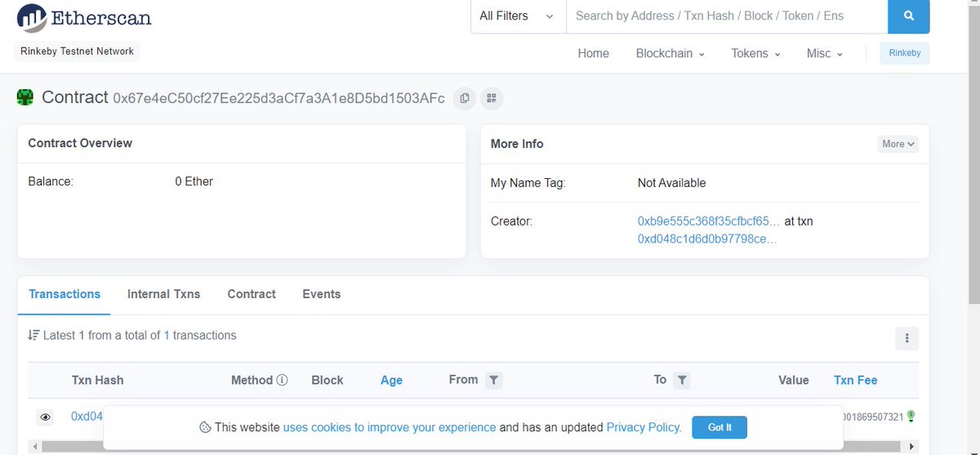Click the search input field
Viewport: 980px width, 455px height.
coord(727,16)
